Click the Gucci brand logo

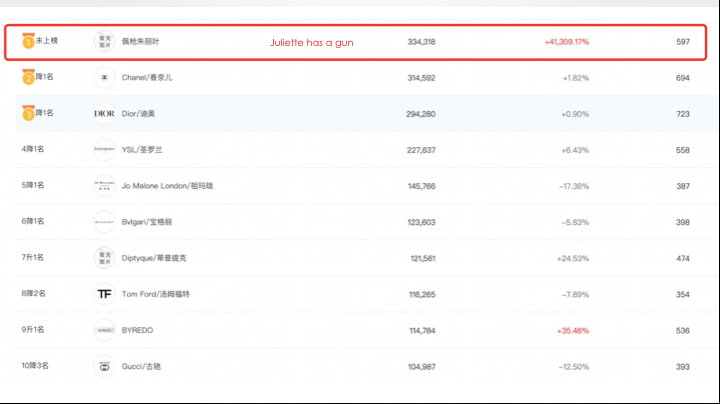pos(104,366)
